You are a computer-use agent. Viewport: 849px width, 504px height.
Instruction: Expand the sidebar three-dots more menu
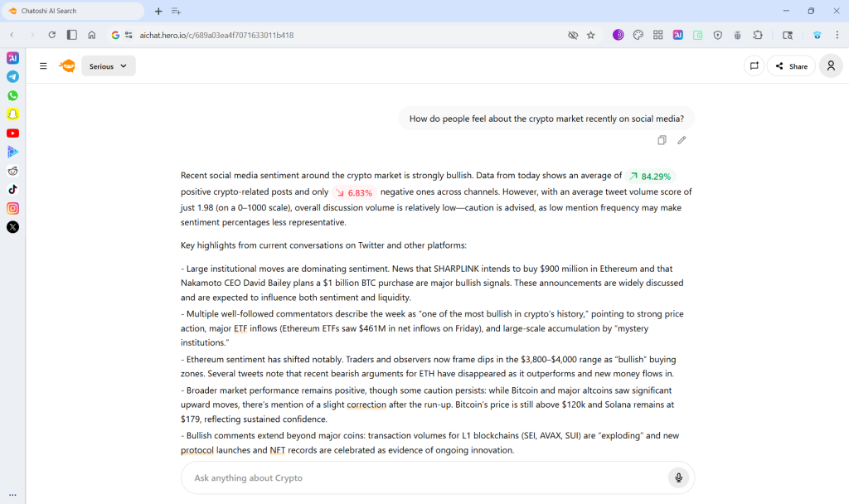pos(12,494)
